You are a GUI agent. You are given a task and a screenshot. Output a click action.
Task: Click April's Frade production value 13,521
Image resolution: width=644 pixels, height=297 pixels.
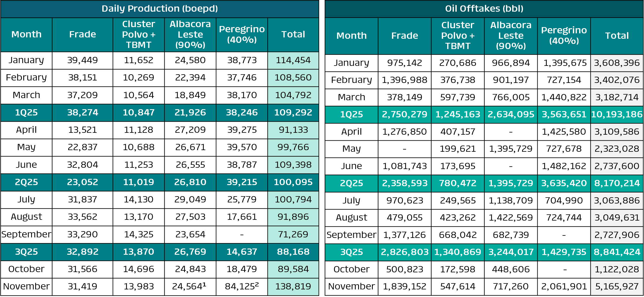(x=82, y=130)
